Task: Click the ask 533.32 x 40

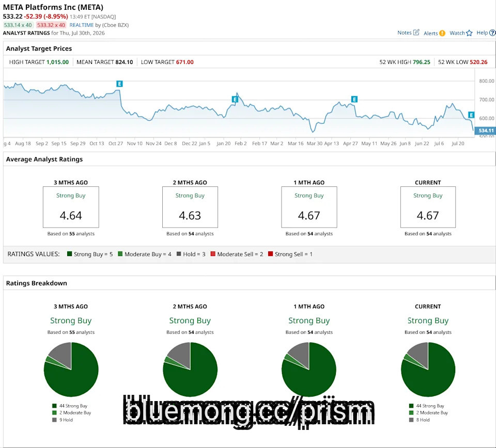Action: 51,25
